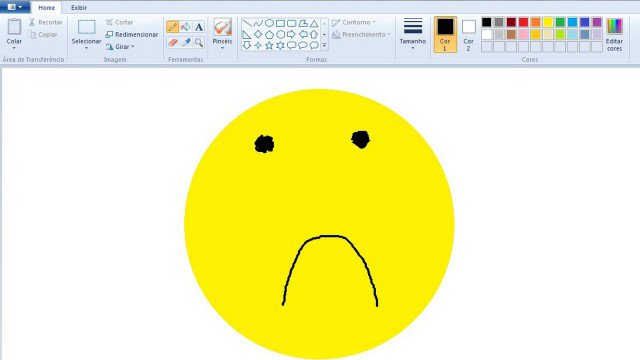Choose the straight line shape
Viewport: 640px width, 360px height.
(247, 23)
